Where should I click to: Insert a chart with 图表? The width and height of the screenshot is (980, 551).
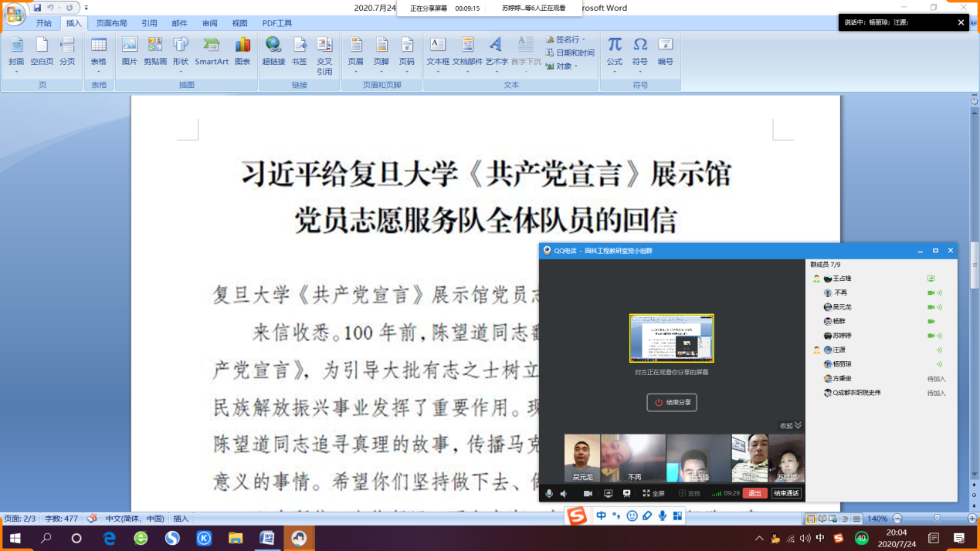click(x=242, y=52)
